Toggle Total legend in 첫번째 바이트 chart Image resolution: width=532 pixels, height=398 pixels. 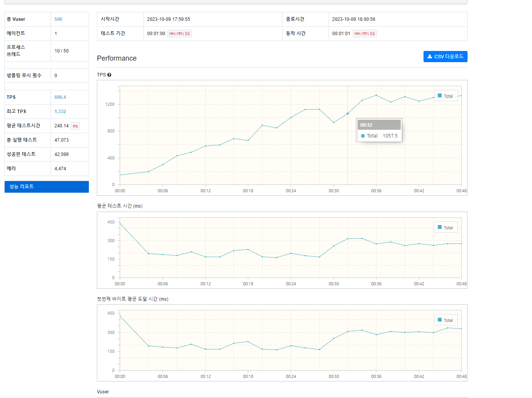pyautogui.click(x=446, y=320)
